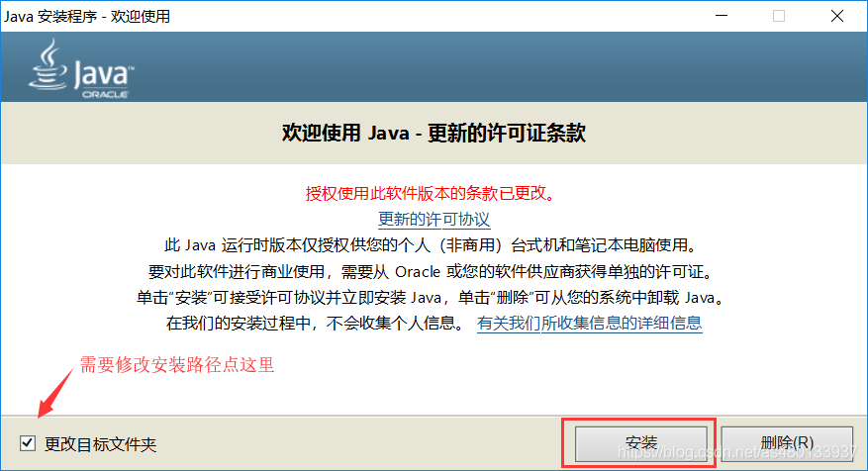Screen dimensions: 868x471
Task: Open the 更新的许可协议 link
Action: [434, 220]
